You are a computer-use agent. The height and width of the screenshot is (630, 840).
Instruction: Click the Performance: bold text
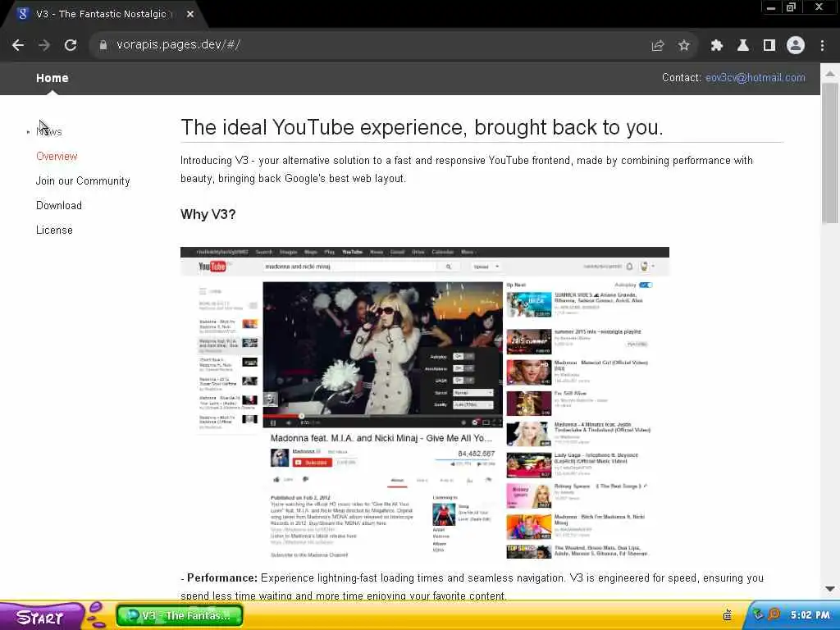point(222,578)
